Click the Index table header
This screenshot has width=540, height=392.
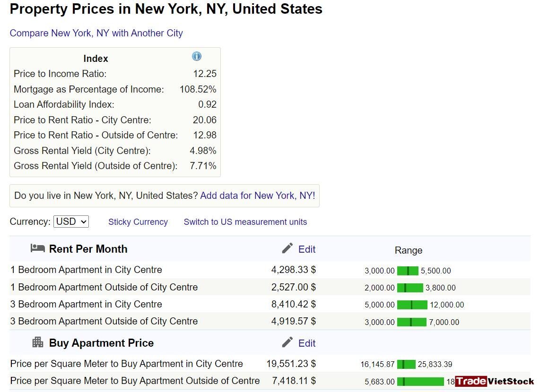[x=96, y=59]
